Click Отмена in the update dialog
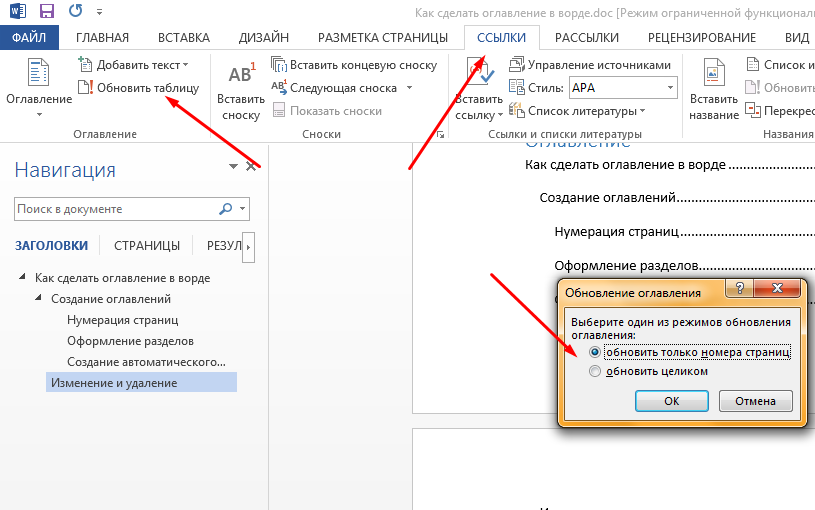The height and width of the screenshot is (510, 815). [755, 401]
